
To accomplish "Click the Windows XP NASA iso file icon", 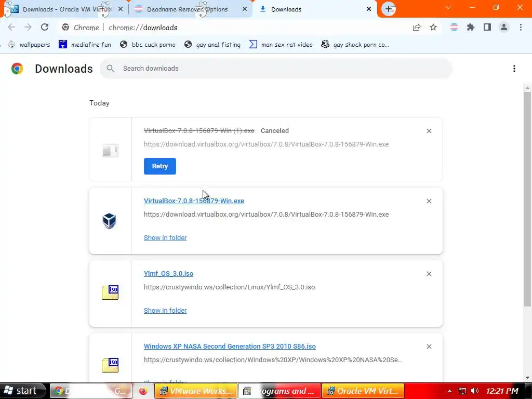I will click(110, 365).
